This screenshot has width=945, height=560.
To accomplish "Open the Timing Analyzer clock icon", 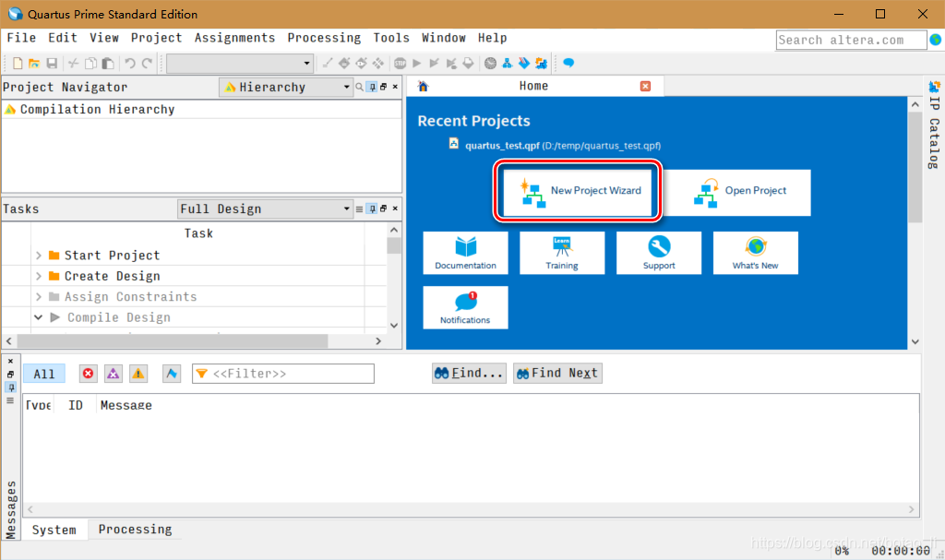I will pos(491,64).
